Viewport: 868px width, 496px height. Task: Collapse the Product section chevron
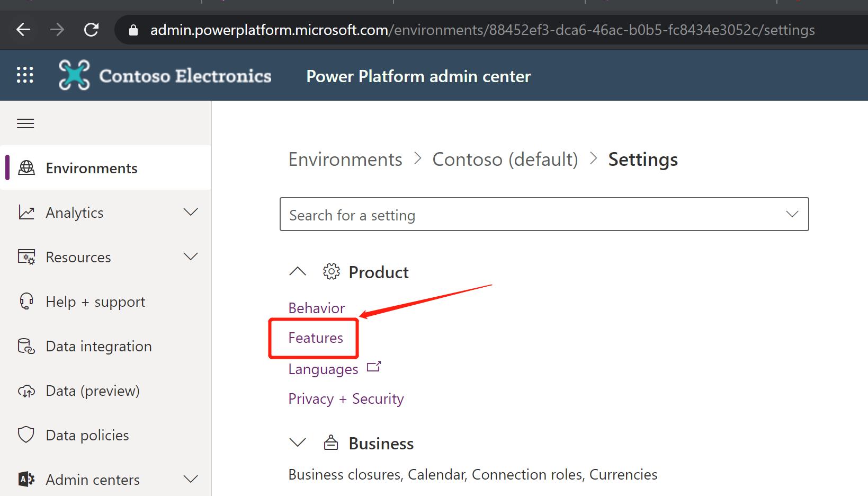pos(298,272)
